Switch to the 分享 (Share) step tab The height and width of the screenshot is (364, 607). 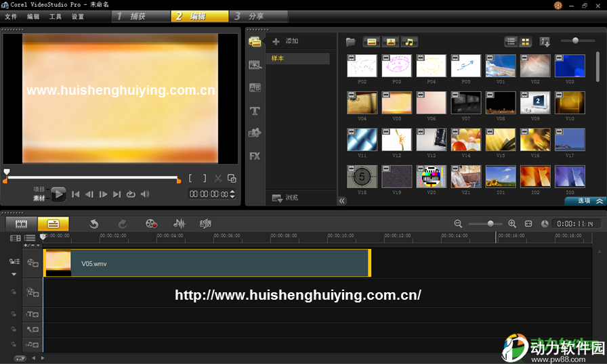click(259, 16)
